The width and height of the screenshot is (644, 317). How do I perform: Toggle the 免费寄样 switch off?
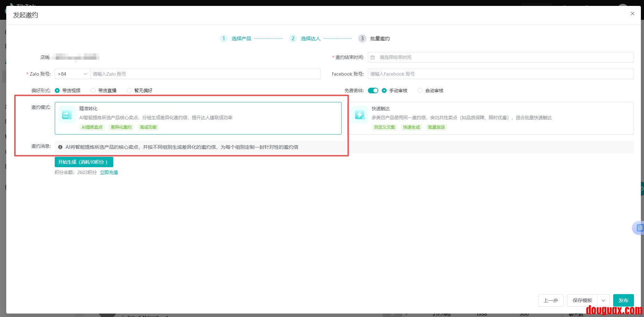(x=373, y=91)
